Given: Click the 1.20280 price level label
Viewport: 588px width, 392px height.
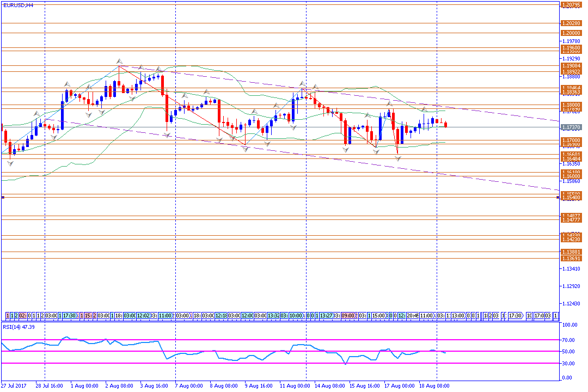Looking at the screenshot, I should (x=571, y=23).
